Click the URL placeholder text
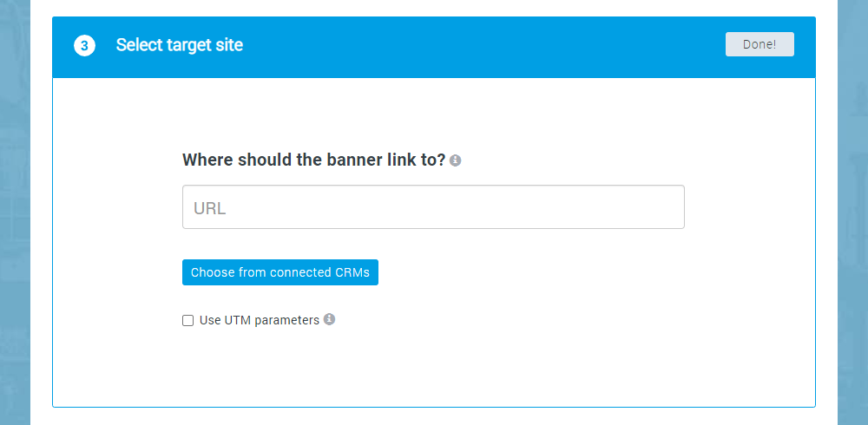The width and height of the screenshot is (868, 425). coord(210,208)
